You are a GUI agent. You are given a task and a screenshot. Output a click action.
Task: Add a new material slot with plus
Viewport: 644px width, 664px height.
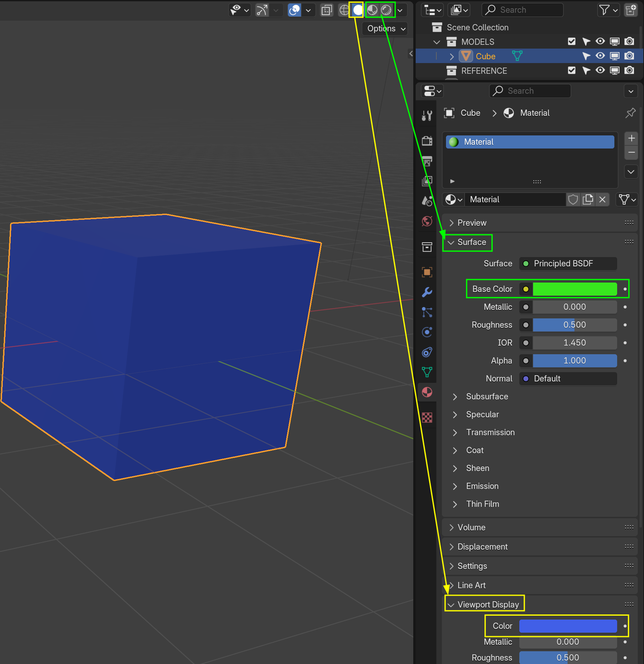pos(631,138)
